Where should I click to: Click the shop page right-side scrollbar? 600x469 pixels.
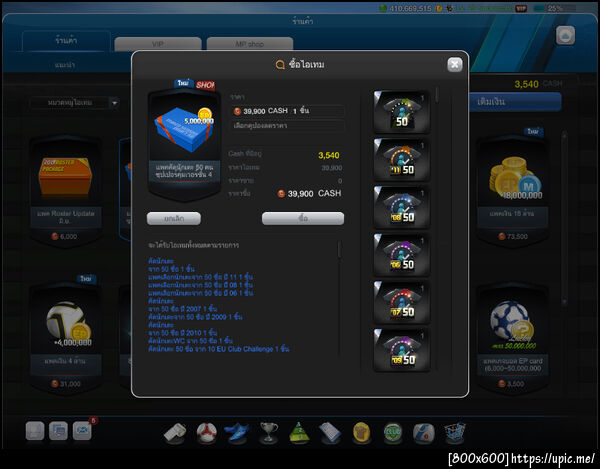(564, 218)
